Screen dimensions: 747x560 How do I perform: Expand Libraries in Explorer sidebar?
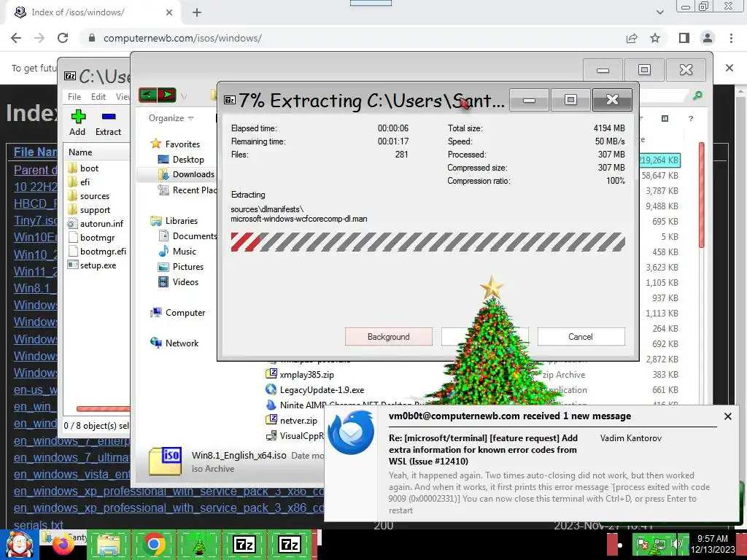pyautogui.click(x=181, y=220)
